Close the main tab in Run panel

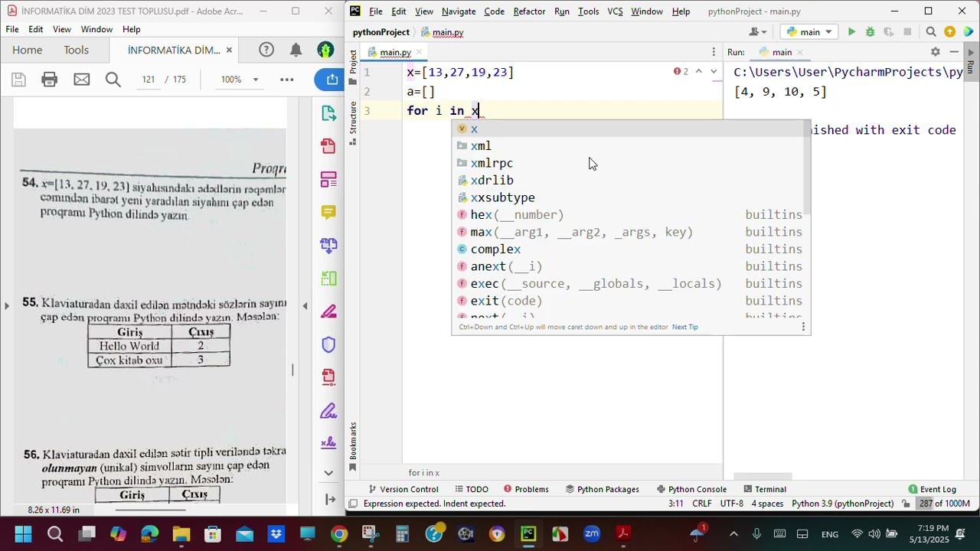800,53
